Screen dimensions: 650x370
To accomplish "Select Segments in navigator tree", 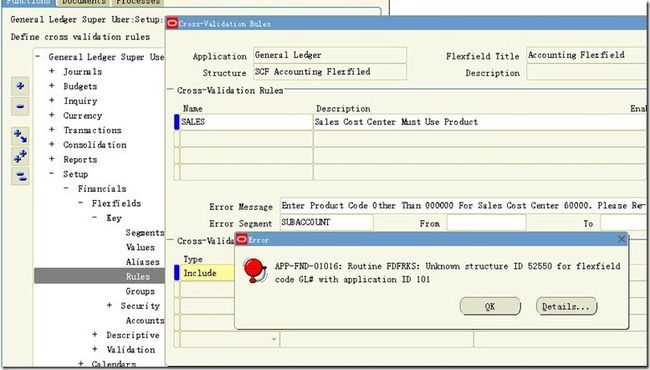I will [145, 232].
